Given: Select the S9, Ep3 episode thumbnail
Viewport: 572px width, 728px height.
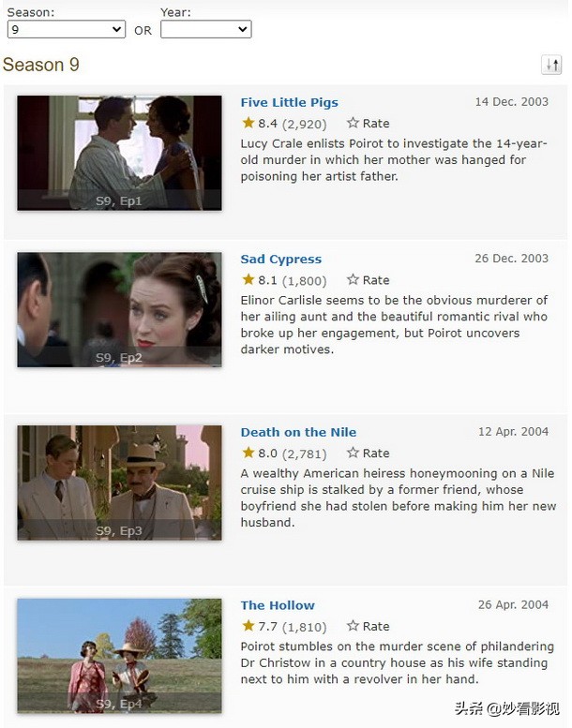Looking at the screenshot, I should tap(119, 483).
